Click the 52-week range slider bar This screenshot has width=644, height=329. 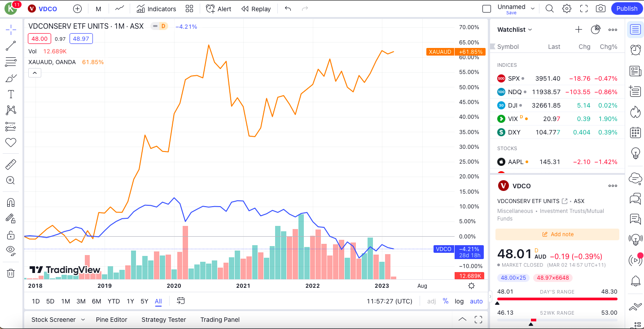click(557, 320)
